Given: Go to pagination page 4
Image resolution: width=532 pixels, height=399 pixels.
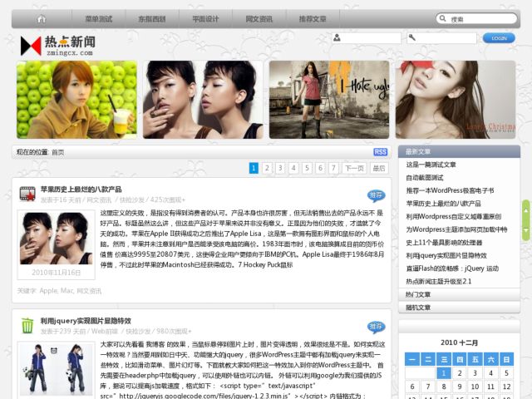Looking at the screenshot, I should coord(293,168).
